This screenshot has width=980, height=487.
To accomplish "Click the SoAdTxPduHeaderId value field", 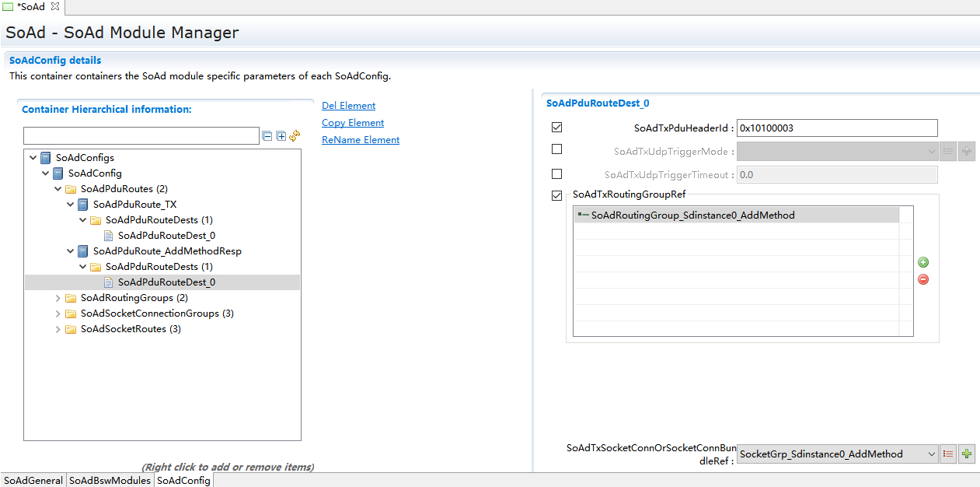I will point(836,128).
